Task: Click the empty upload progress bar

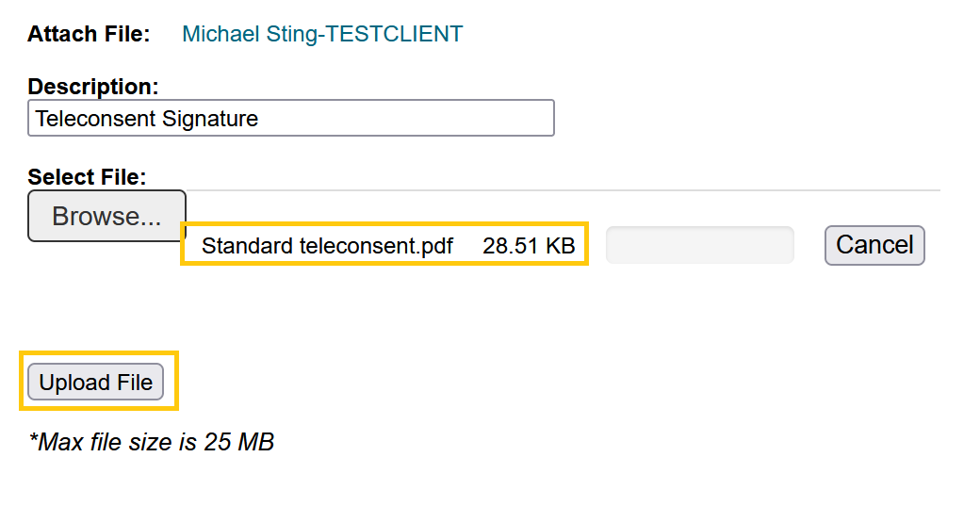Action: pos(700,245)
